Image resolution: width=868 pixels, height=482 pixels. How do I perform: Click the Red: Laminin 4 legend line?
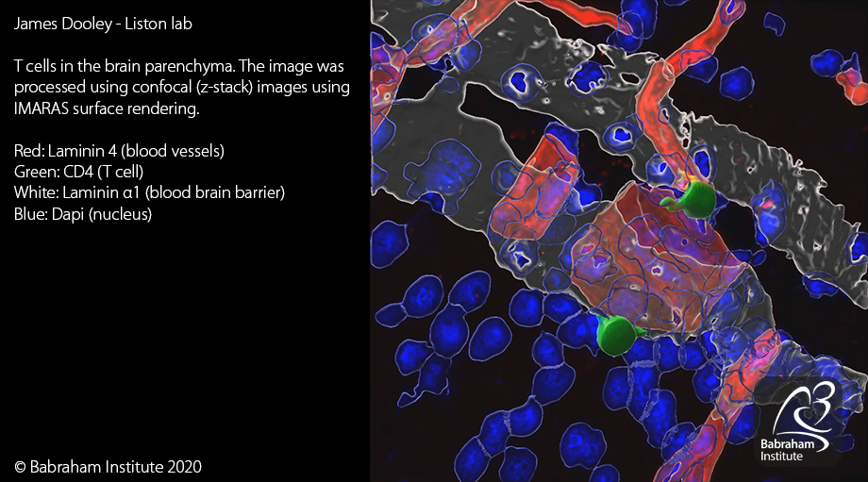coord(119,152)
